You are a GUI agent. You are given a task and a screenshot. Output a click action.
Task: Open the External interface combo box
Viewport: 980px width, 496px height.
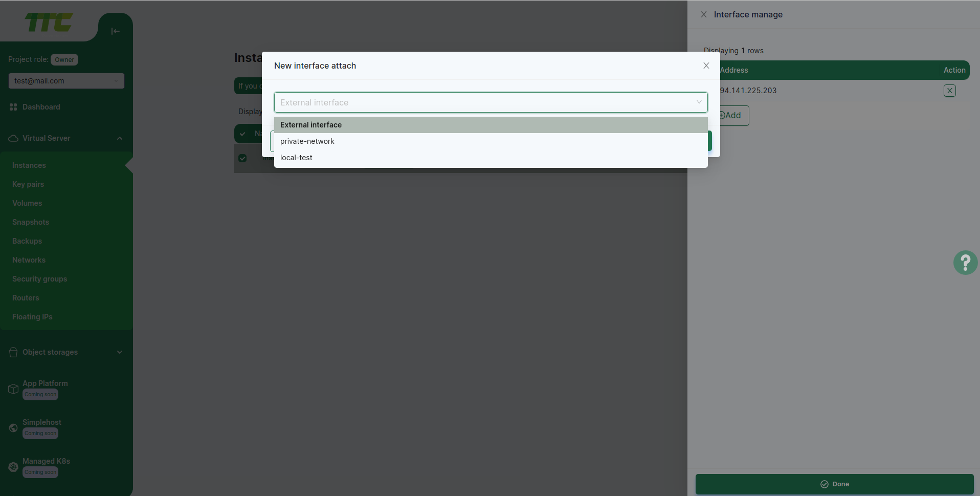click(491, 102)
